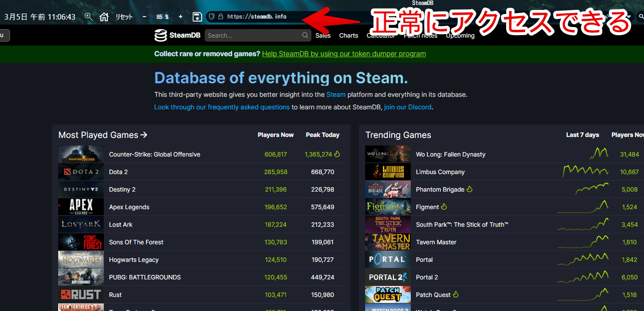Open the Sales menu item

(x=323, y=36)
